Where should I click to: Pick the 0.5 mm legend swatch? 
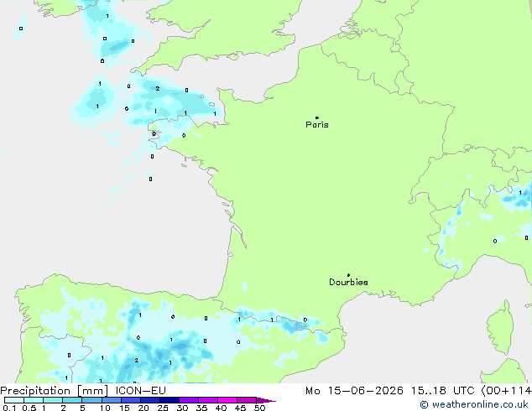[x=34, y=400]
